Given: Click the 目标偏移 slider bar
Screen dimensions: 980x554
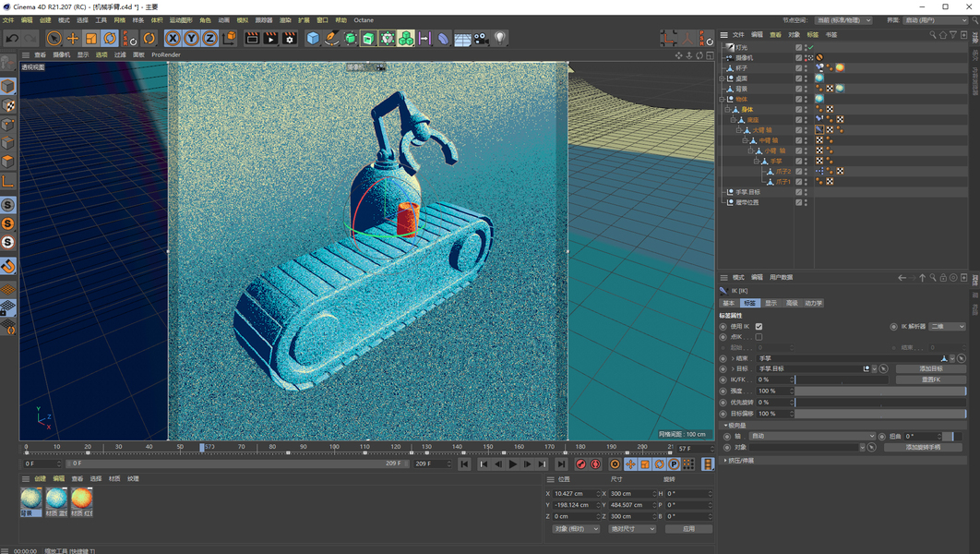Looking at the screenshot, I should click(880, 414).
